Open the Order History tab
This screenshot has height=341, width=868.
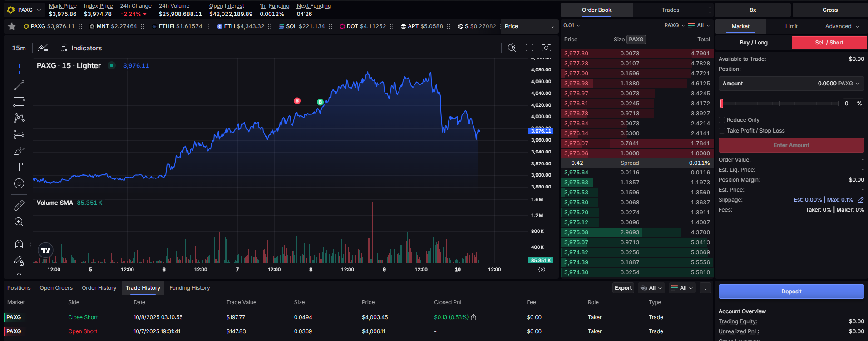point(99,288)
